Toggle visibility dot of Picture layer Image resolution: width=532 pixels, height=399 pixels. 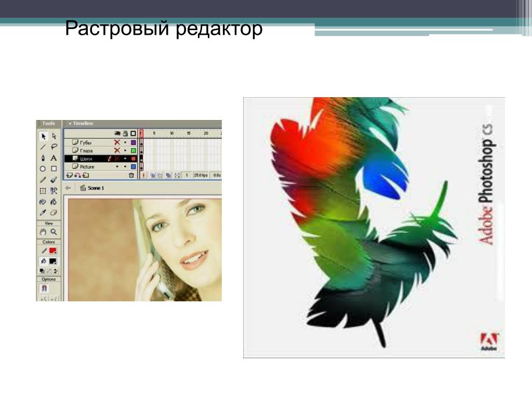tap(117, 167)
